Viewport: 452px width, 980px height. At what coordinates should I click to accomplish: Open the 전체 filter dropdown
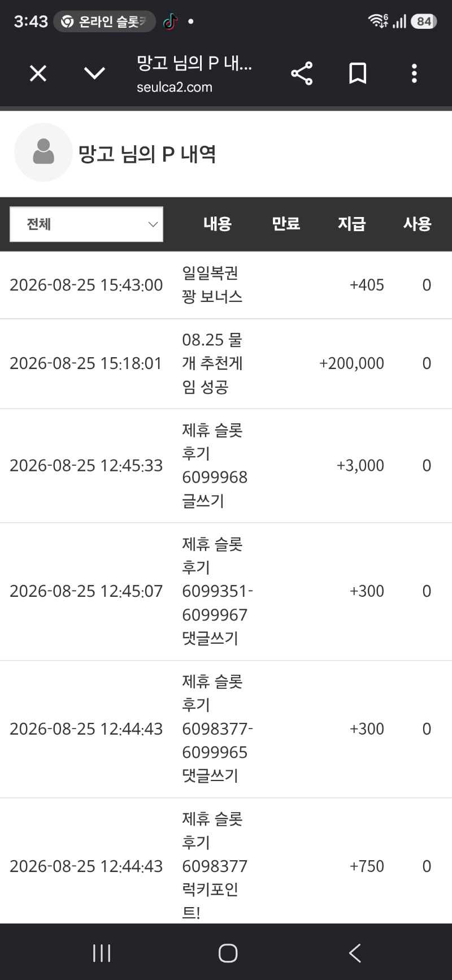tap(86, 224)
